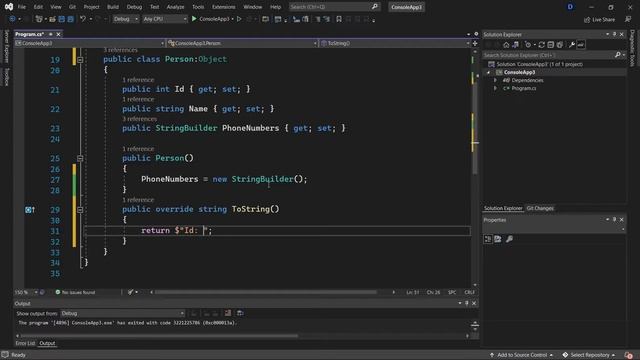Toggle pin on Program.cs tab
The image size is (640, 360).
[x=51, y=34]
